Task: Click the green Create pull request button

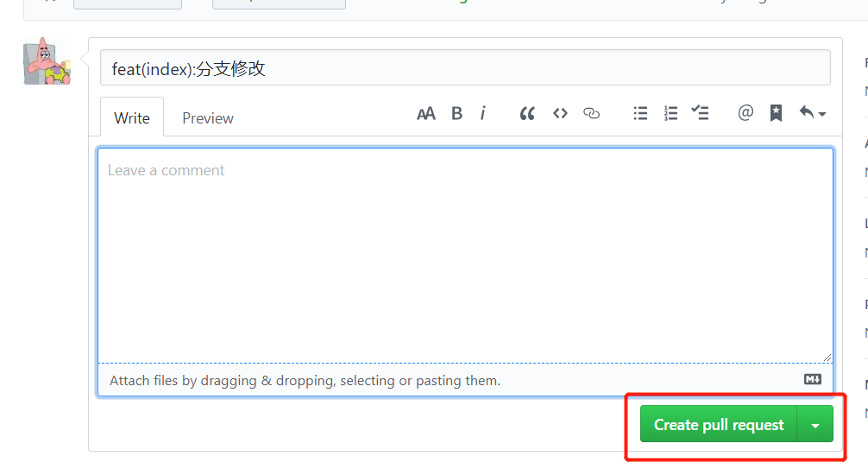Action: [718, 425]
